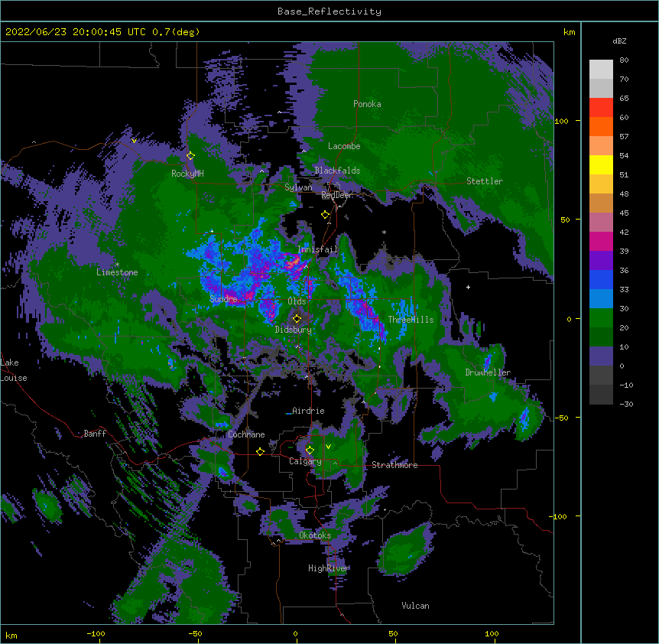Image resolution: width=659 pixels, height=644 pixels.
Task: Click the Blackfalds city label
Action: pos(337,171)
